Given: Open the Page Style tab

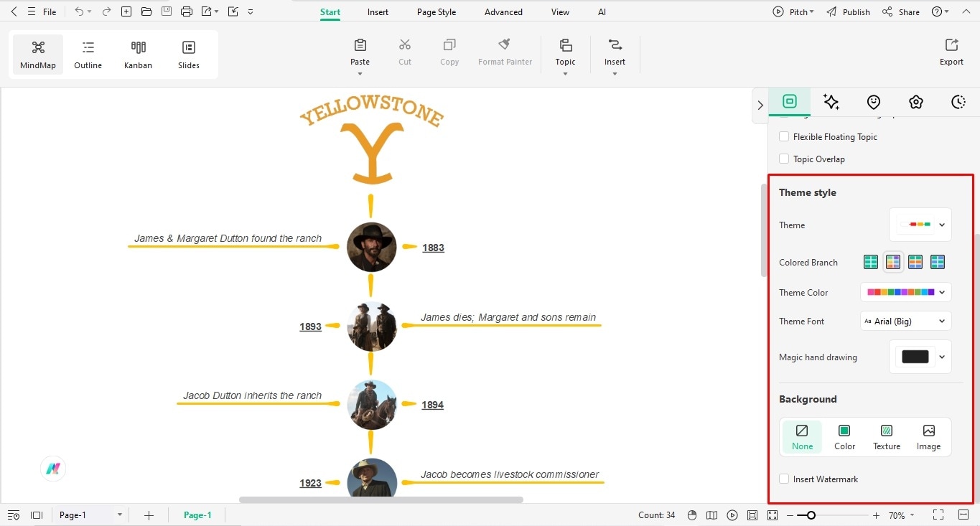Looking at the screenshot, I should pyautogui.click(x=437, y=12).
